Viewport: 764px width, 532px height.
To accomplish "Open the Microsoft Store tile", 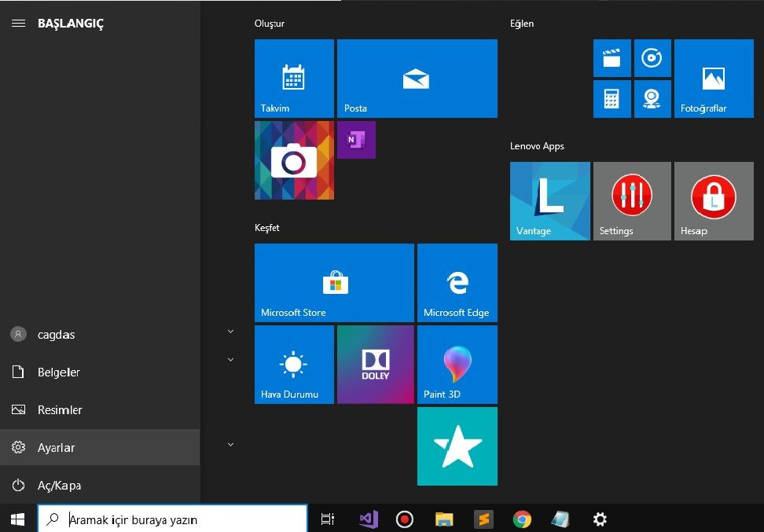I will pos(334,283).
